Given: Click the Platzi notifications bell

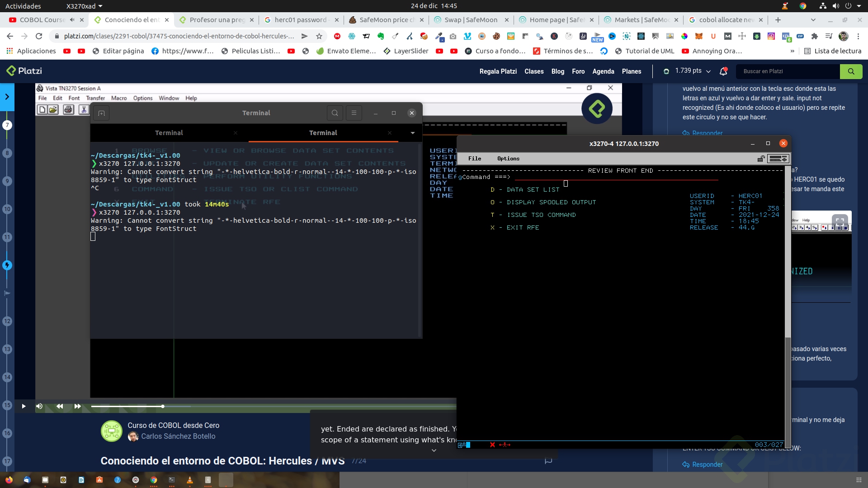Looking at the screenshot, I should [723, 71].
